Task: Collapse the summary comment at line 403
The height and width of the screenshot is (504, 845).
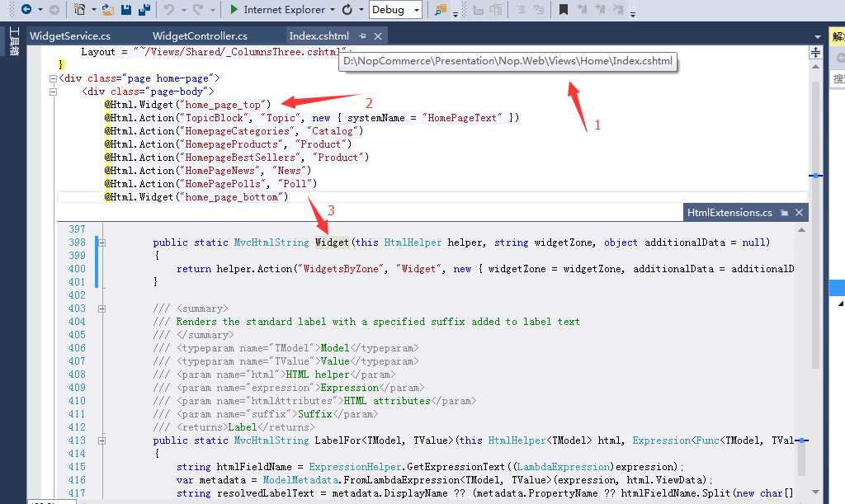Action: pos(101,309)
